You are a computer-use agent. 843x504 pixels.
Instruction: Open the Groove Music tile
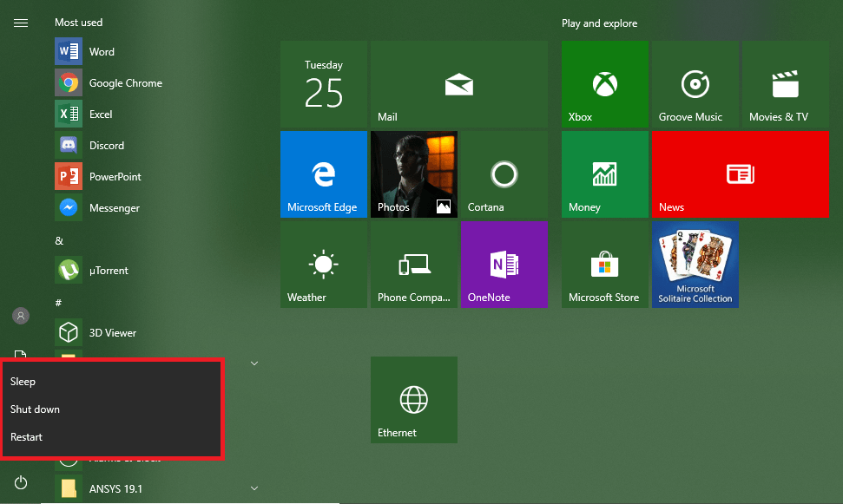tap(695, 84)
